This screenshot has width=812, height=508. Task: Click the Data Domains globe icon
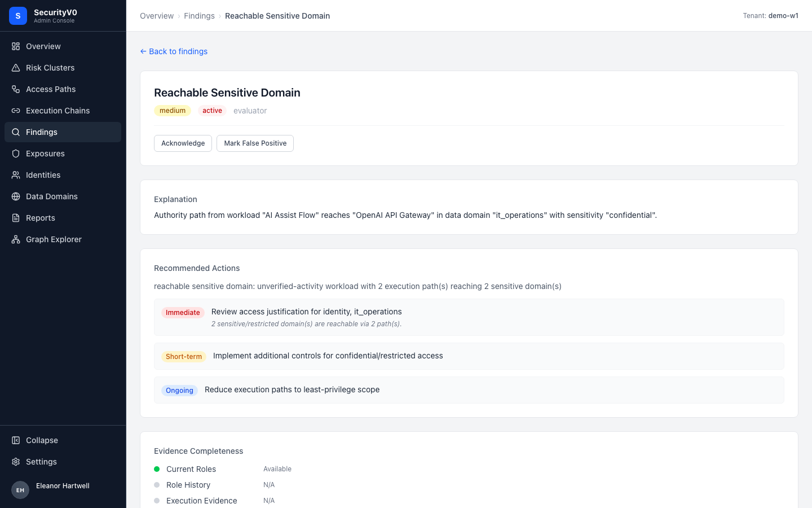(16, 196)
